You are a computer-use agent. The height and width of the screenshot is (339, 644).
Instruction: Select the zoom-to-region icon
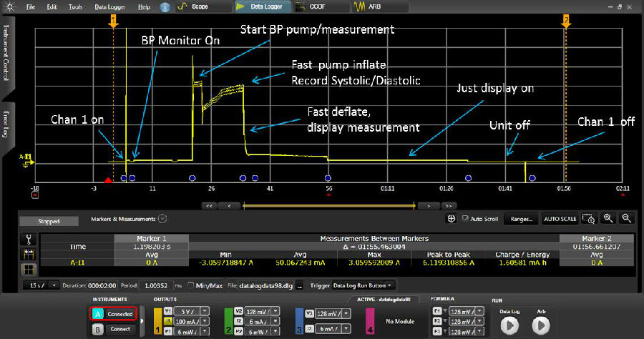[x=589, y=219]
